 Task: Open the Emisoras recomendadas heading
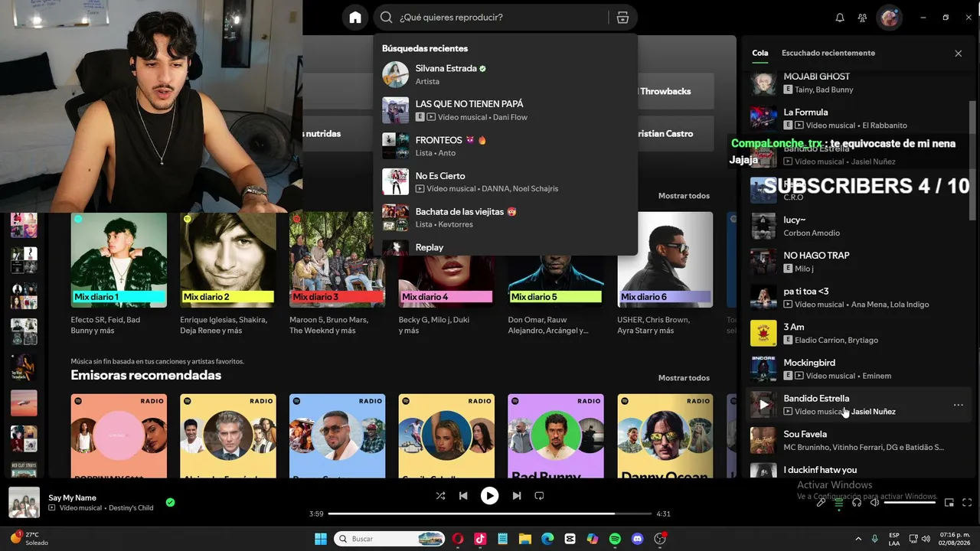145,376
